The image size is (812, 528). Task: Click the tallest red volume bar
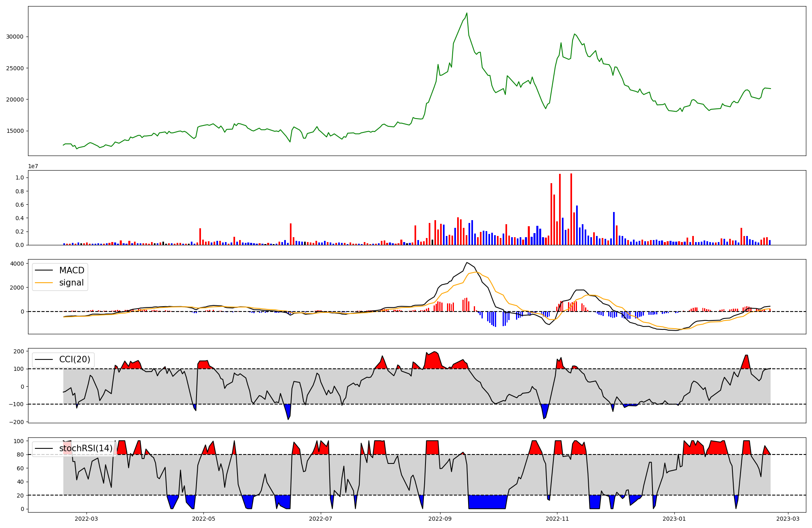(571, 209)
